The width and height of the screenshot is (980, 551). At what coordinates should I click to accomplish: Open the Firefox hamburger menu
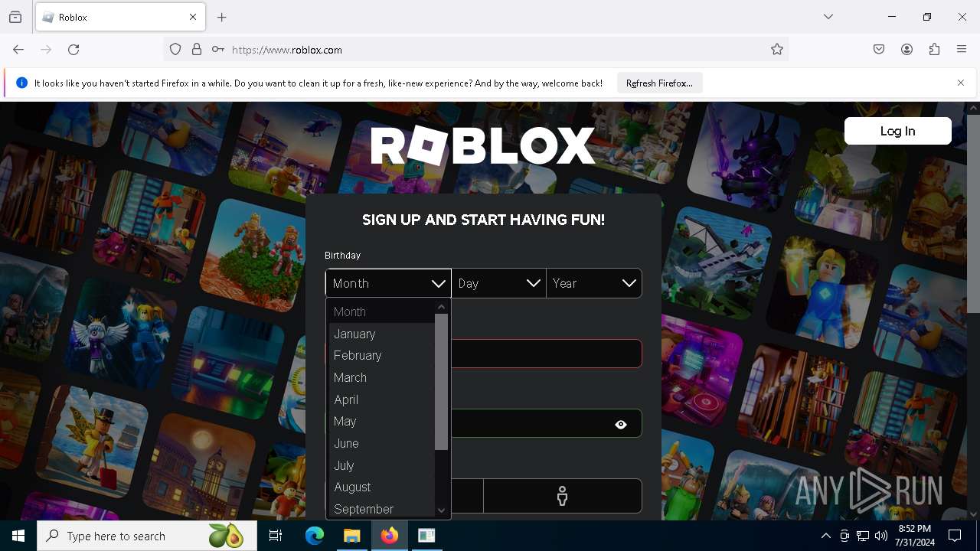tap(962, 50)
